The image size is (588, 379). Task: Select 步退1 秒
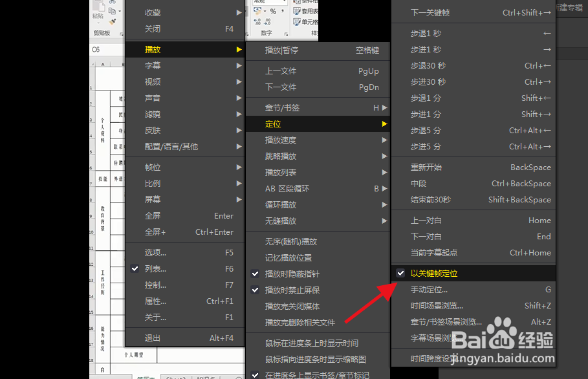tap(474, 34)
